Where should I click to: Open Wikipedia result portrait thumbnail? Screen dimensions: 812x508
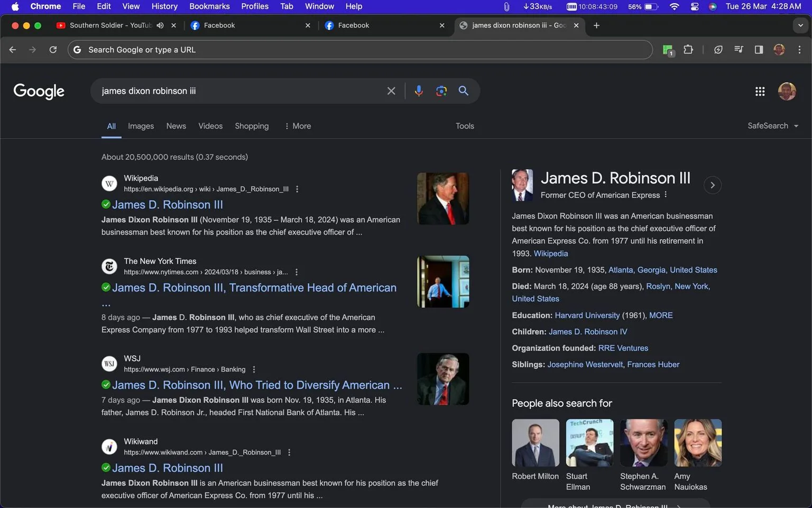tap(443, 198)
